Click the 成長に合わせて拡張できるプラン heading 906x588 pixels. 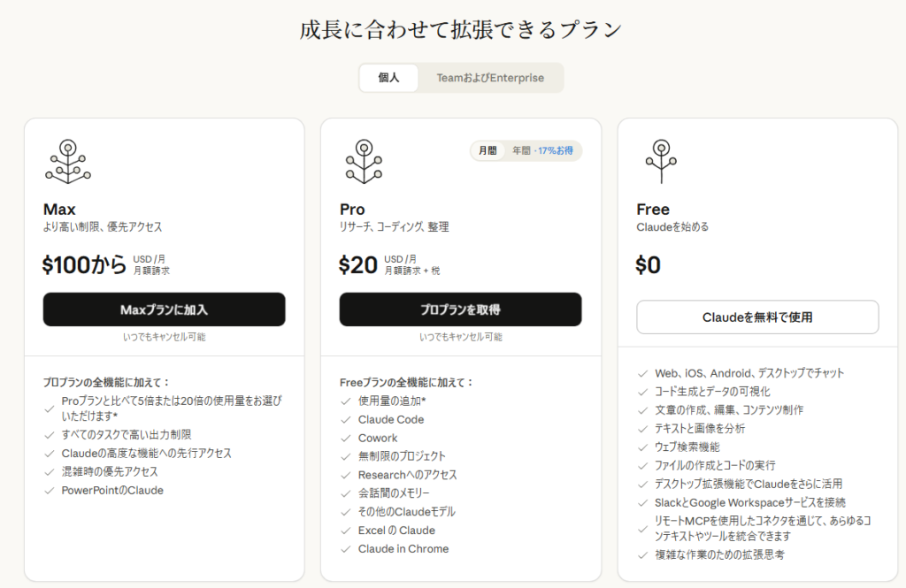(461, 29)
